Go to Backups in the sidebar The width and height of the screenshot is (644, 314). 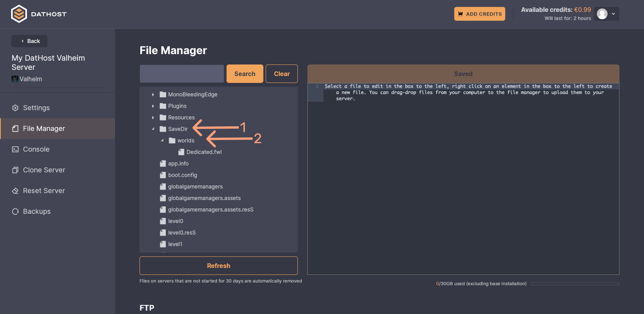(36, 212)
